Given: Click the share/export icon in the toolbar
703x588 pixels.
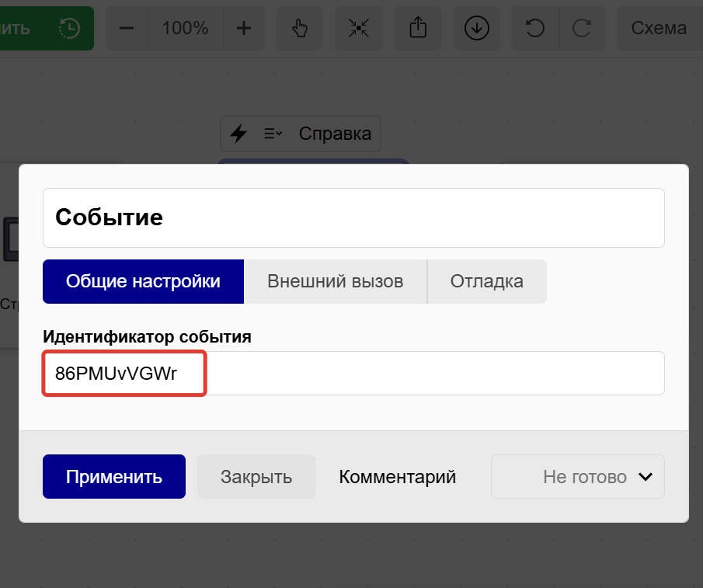Looking at the screenshot, I should point(418,28).
